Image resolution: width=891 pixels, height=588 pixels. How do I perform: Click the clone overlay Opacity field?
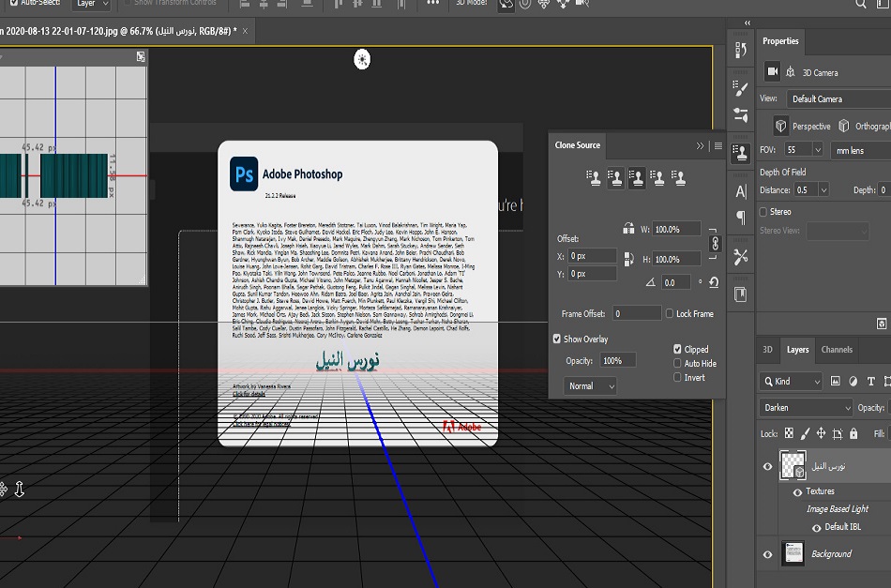(617, 360)
